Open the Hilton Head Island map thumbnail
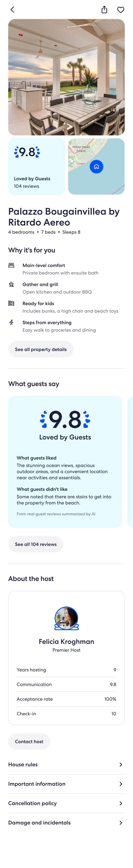 click(96, 166)
